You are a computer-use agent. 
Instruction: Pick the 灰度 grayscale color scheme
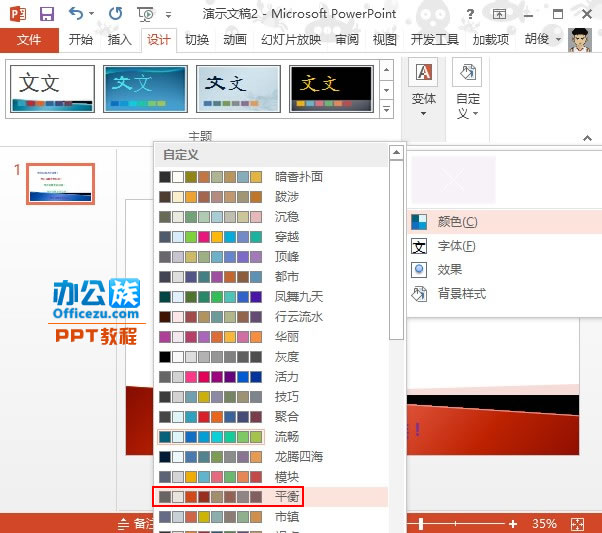pos(287,356)
